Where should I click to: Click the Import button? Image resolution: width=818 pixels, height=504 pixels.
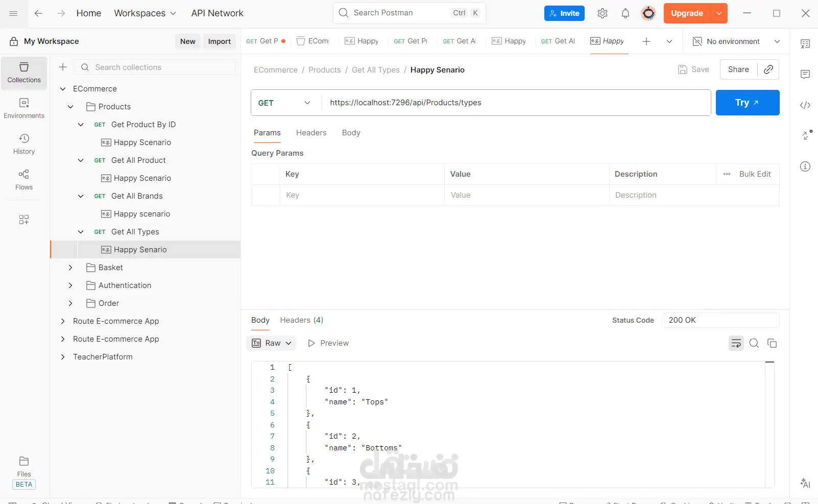pyautogui.click(x=220, y=41)
